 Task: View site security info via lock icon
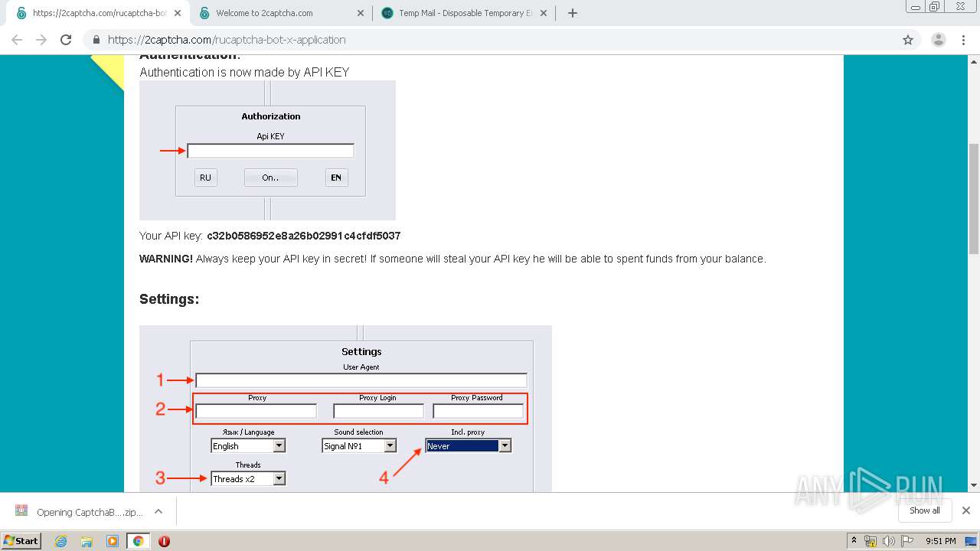pos(96,40)
